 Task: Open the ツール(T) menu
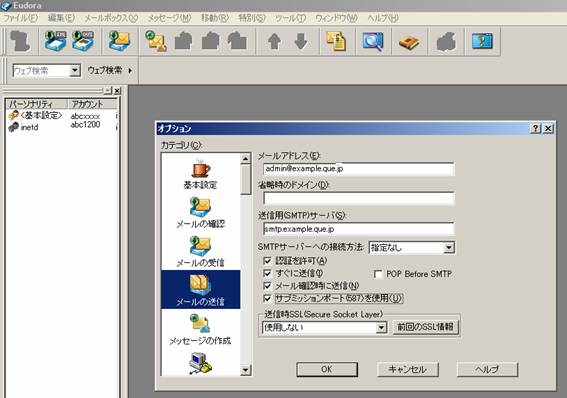291,18
